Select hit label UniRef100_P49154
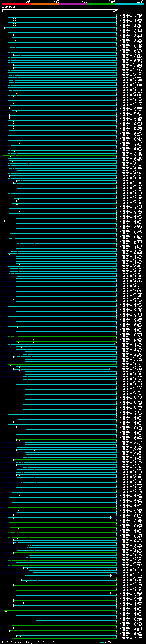Screen dimensions: 146x644 click(x=131, y=65)
